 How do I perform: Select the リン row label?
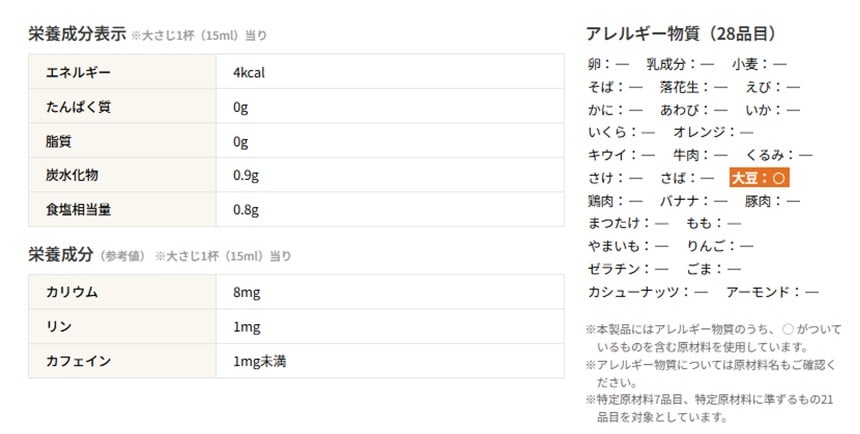pyautogui.click(x=59, y=326)
